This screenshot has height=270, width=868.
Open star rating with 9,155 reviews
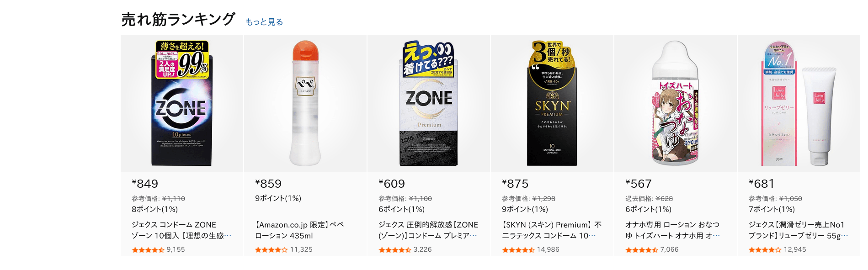(148, 250)
